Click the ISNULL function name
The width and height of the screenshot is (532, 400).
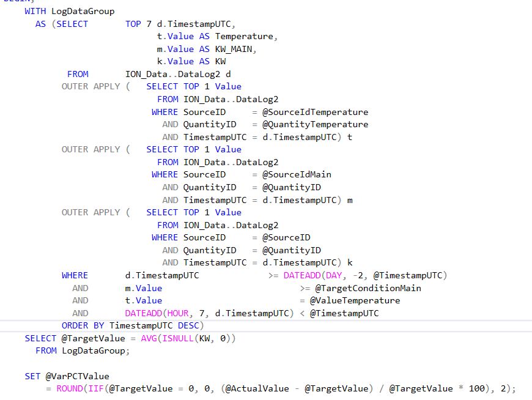[178, 338]
